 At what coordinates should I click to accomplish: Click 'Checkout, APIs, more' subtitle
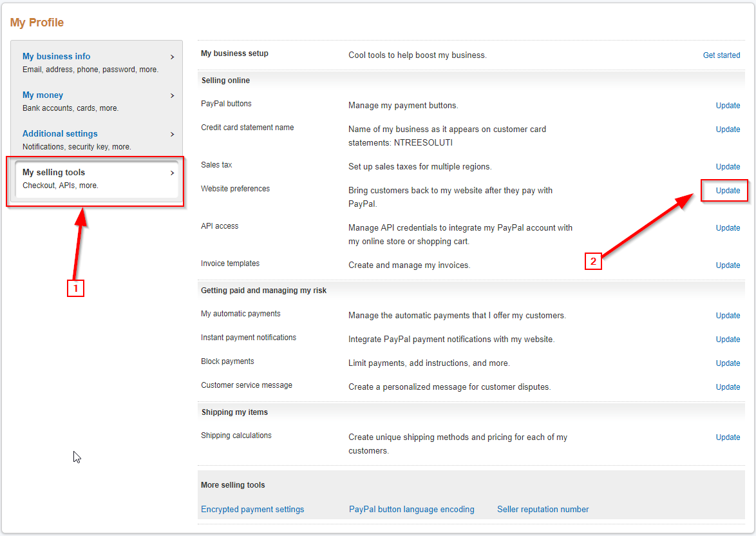61,186
